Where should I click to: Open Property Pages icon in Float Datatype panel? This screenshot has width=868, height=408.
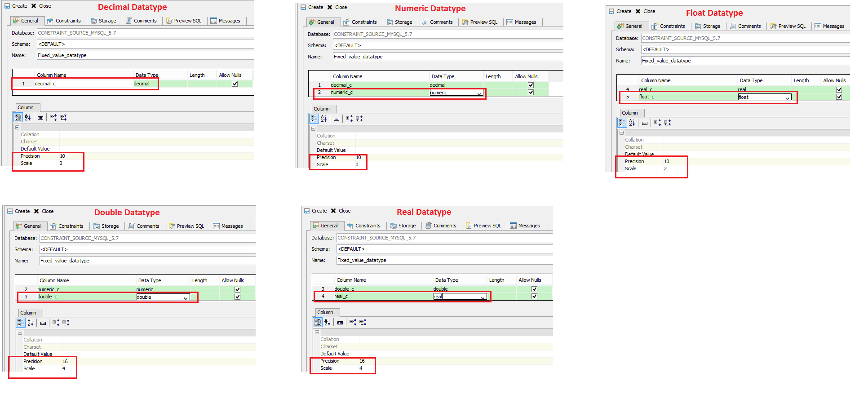coord(645,123)
